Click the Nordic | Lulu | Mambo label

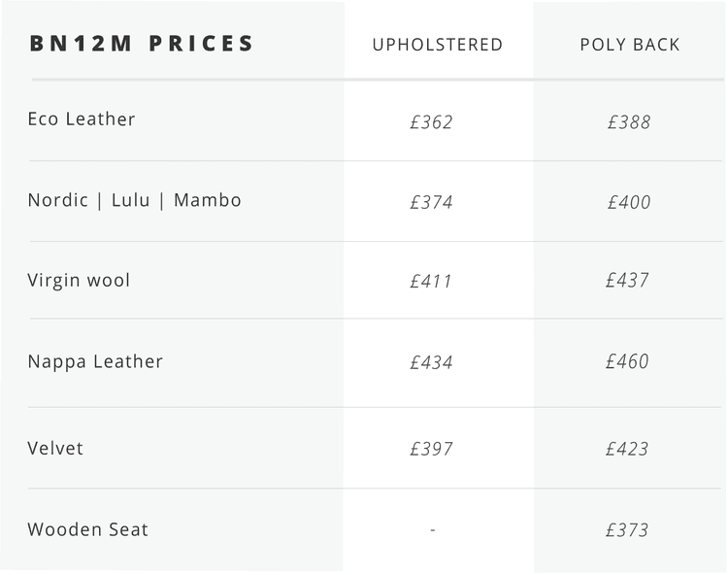[134, 200]
